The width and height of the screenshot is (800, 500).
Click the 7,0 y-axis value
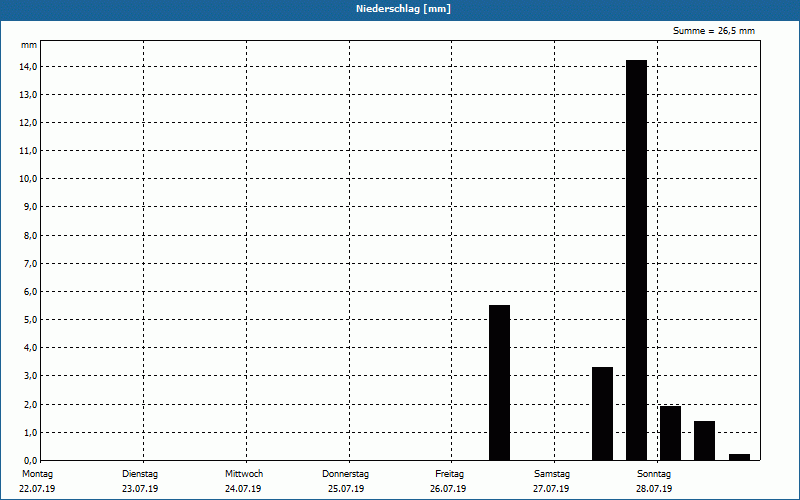[x=30, y=264]
